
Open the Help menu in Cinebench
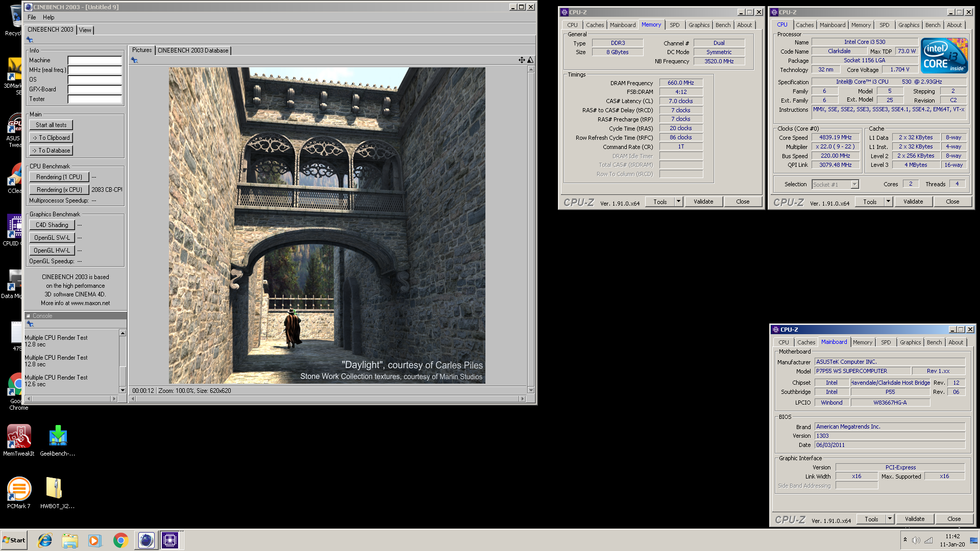point(48,17)
